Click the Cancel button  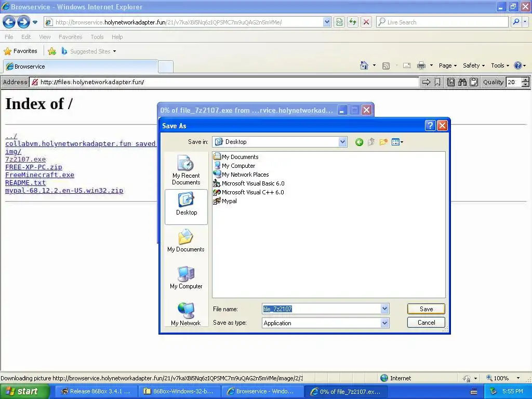pos(426,322)
